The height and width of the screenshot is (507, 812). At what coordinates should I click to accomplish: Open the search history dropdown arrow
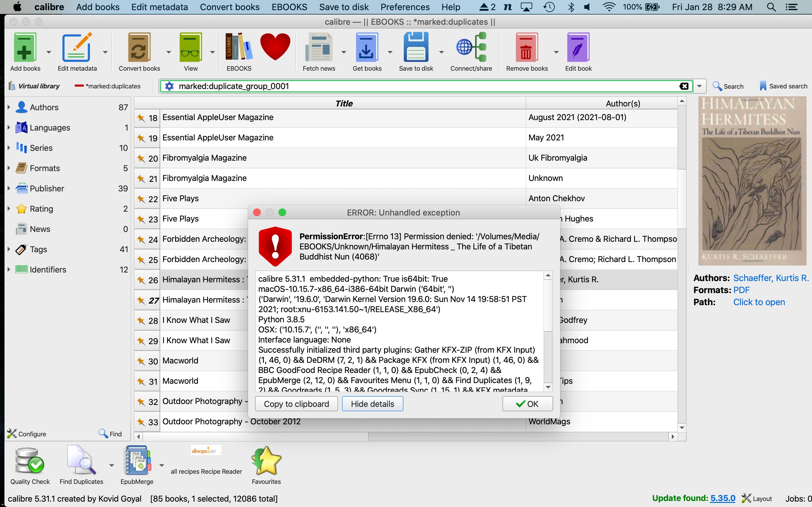(x=699, y=86)
